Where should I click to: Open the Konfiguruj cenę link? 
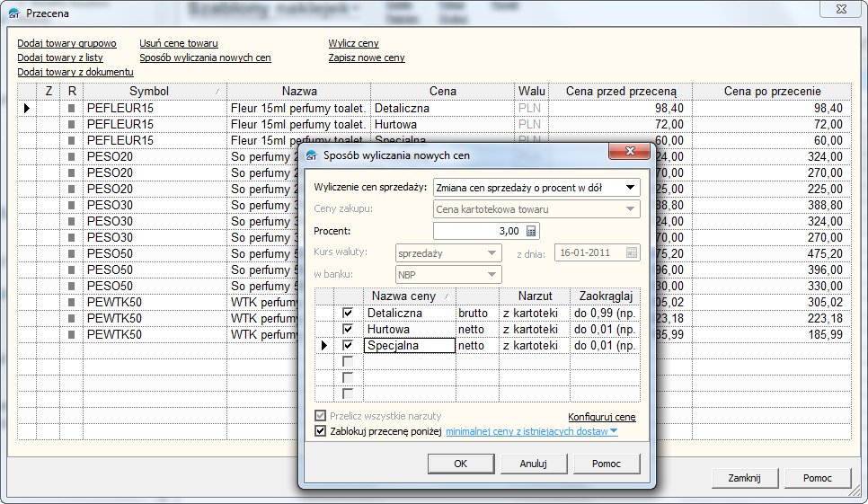(x=601, y=417)
